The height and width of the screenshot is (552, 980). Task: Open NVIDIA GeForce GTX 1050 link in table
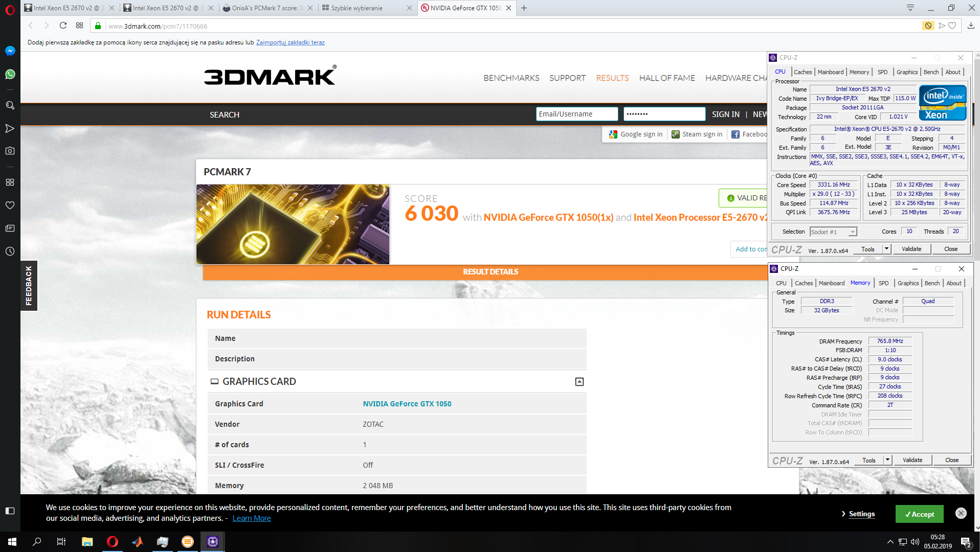[407, 404]
